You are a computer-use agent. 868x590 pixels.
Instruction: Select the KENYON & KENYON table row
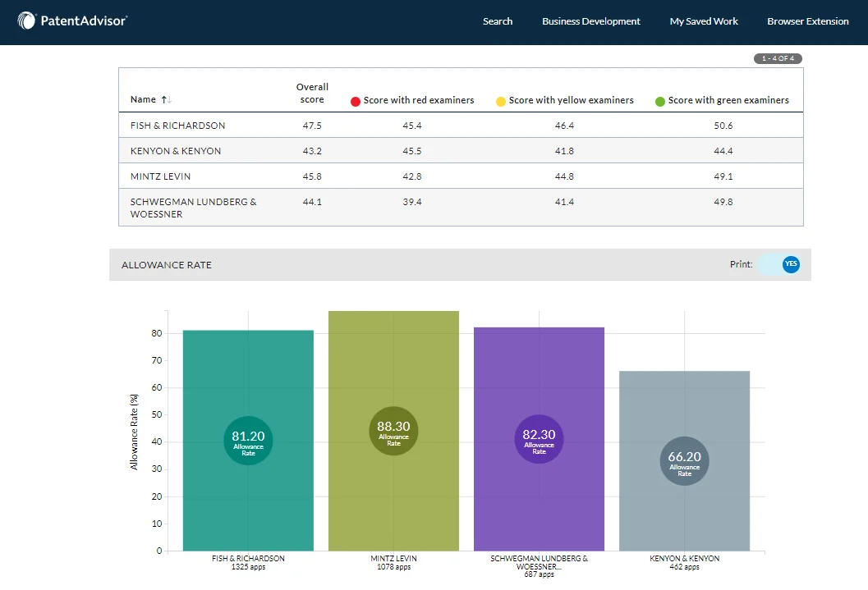click(460, 151)
